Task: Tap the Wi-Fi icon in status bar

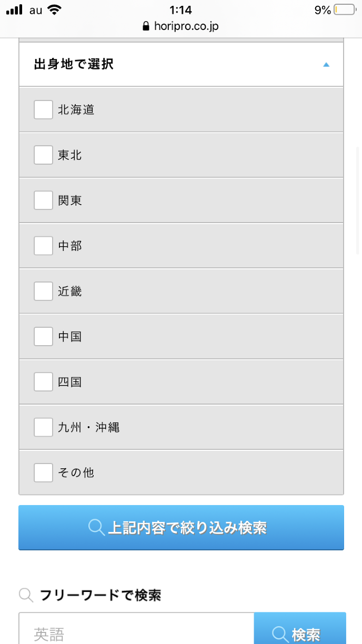Action: tap(54, 9)
